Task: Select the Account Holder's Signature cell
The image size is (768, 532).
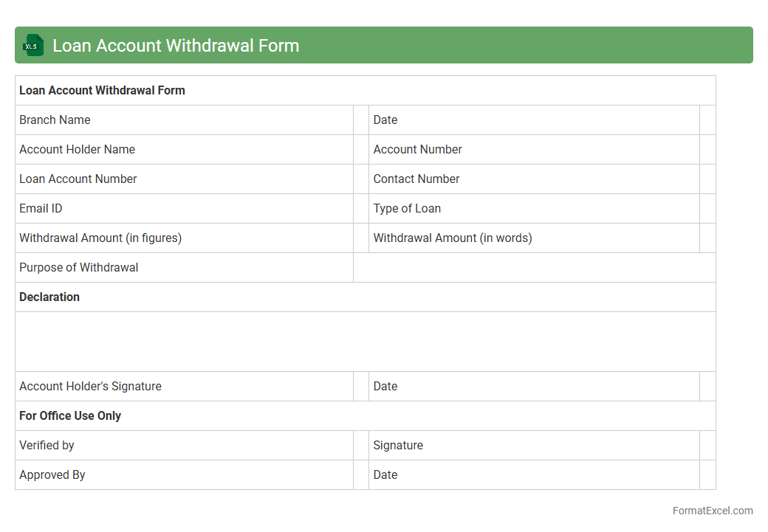Action: [184, 387]
